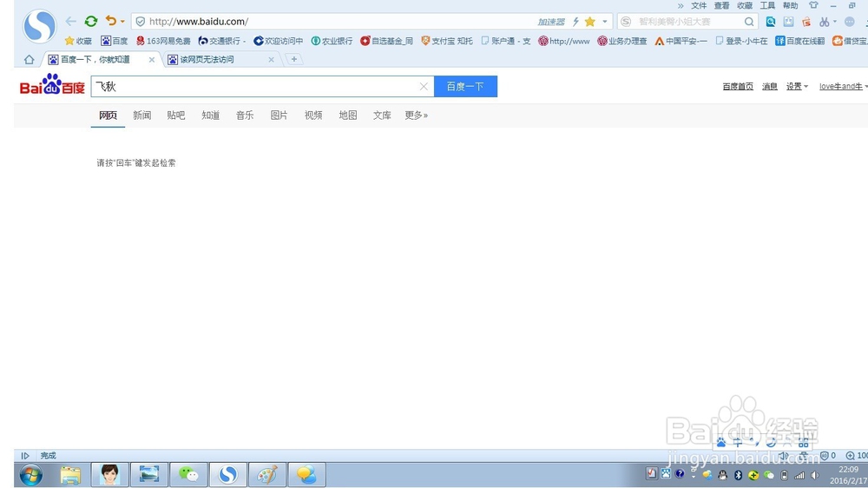Click the QQ penguin tray icon
The image size is (868, 488).
[722, 475]
